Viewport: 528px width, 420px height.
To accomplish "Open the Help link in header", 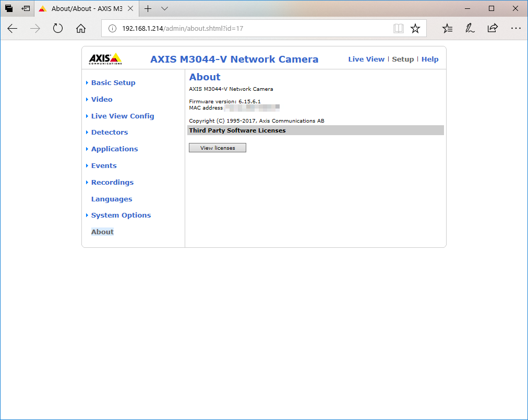I will [430, 59].
